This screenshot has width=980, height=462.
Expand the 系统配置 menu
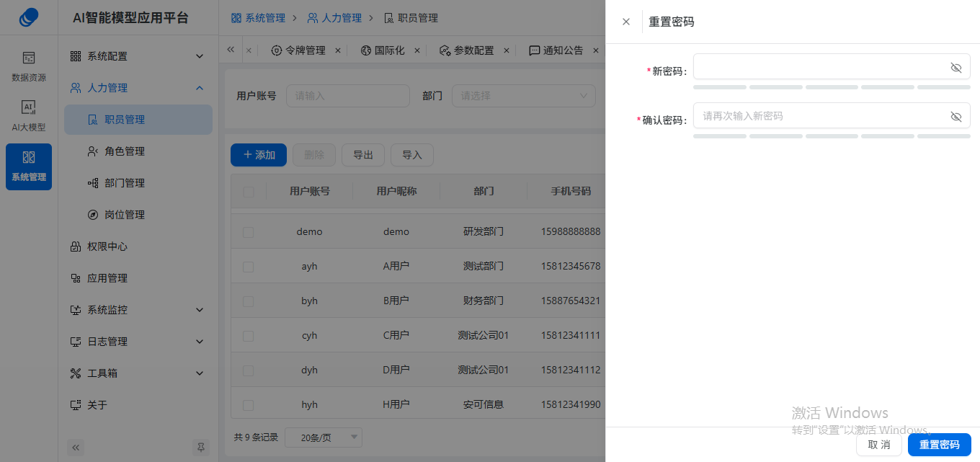200,56
